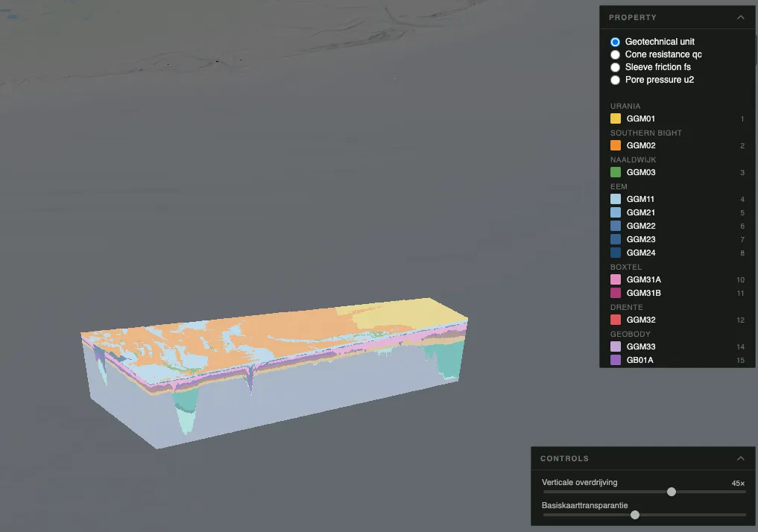Click the GGM11 light blue swatch
The width and height of the screenshot is (758, 532).
pos(616,199)
